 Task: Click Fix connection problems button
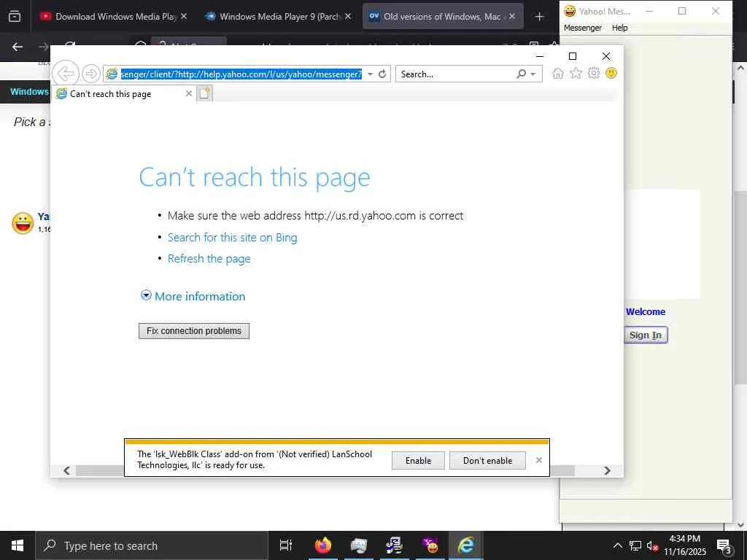(194, 331)
